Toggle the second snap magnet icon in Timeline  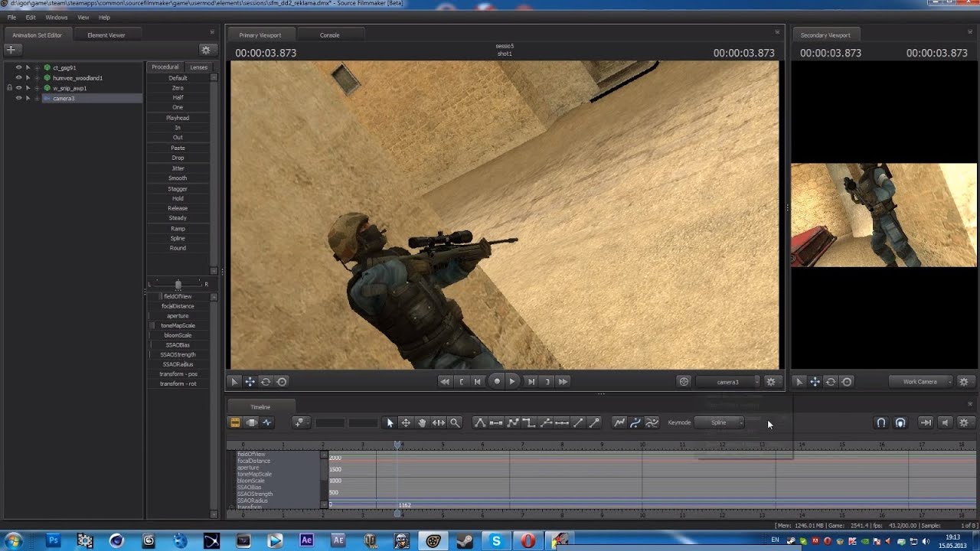[900, 422]
